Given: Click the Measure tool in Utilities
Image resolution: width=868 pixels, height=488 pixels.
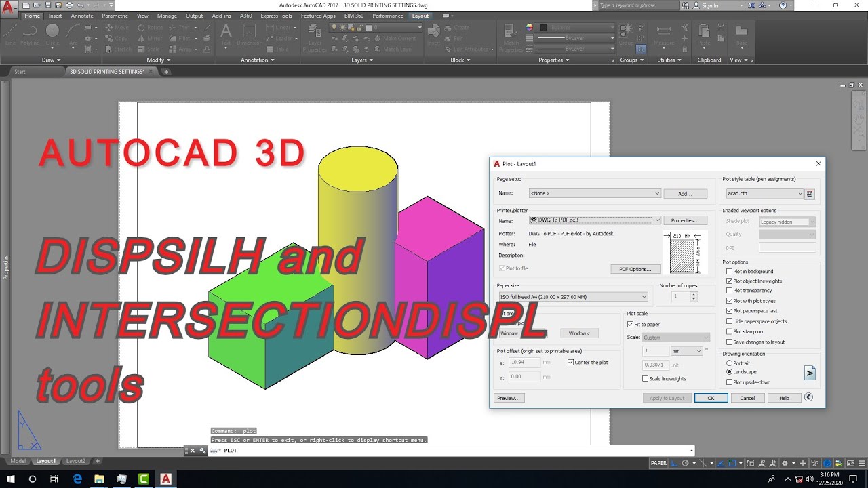Looking at the screenshot, I should (x=665, y=35).
